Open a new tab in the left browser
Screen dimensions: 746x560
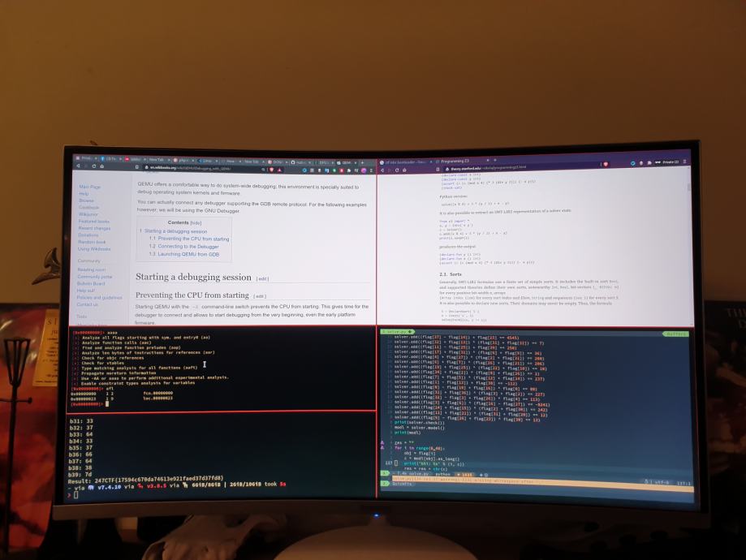362,162
